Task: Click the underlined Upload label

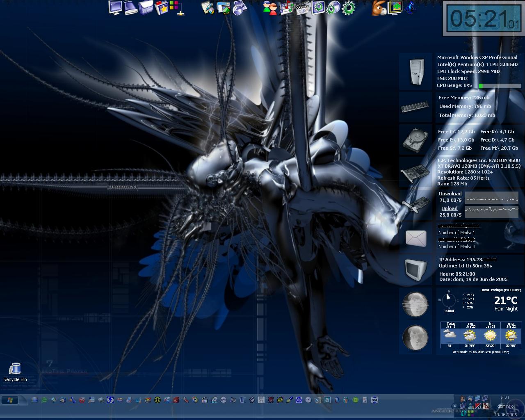Action: tap(449, 208)
